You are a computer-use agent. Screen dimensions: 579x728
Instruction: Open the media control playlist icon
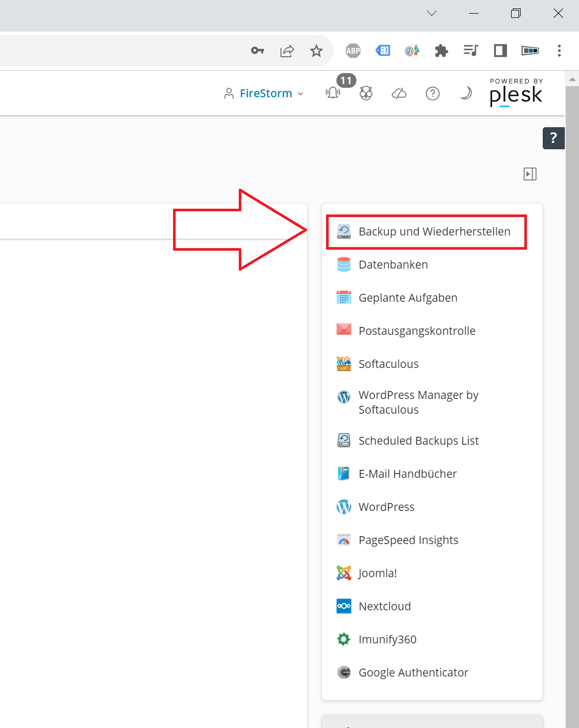(471, 50)
